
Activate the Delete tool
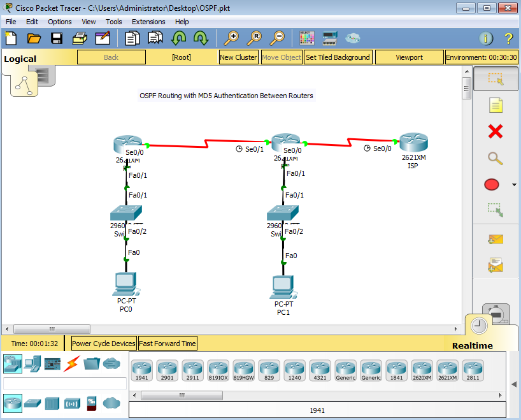tap(496, 131)
